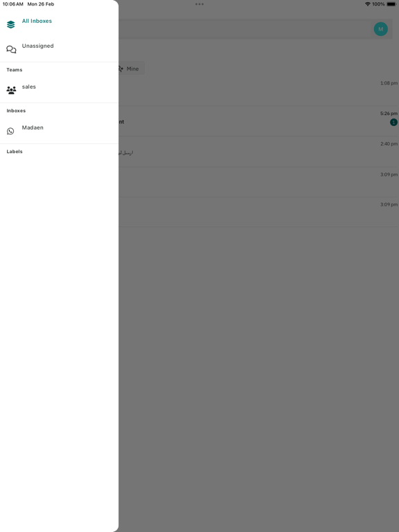
Task: Click the sales team people icon
Action: [x=11, y=90]
